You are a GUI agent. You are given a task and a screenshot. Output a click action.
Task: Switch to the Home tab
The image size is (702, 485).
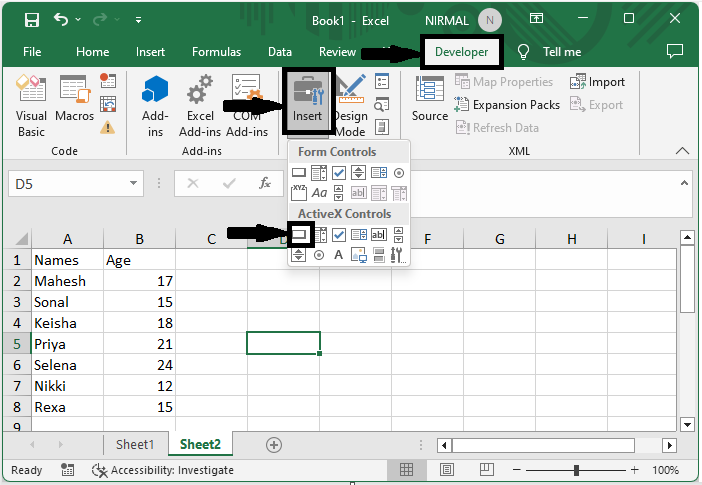92,52
